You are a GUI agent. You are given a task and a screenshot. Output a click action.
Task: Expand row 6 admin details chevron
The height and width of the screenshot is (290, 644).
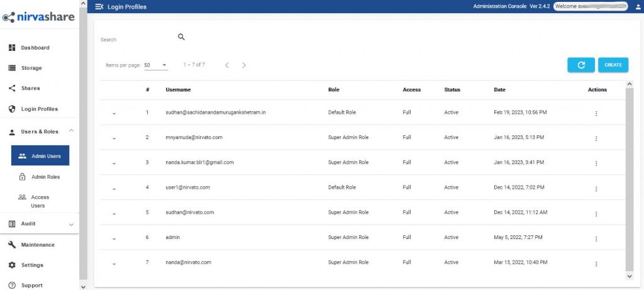pyautogui.click(x=114, y=238)
